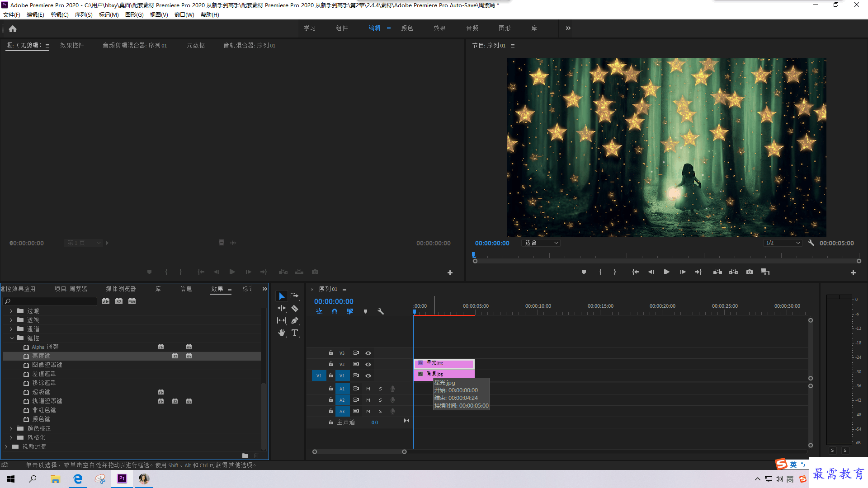The image size is (868, 488).
Task: Collapse the 键控 effects folder
Action: pyautogui.click(x=11, y=338)
